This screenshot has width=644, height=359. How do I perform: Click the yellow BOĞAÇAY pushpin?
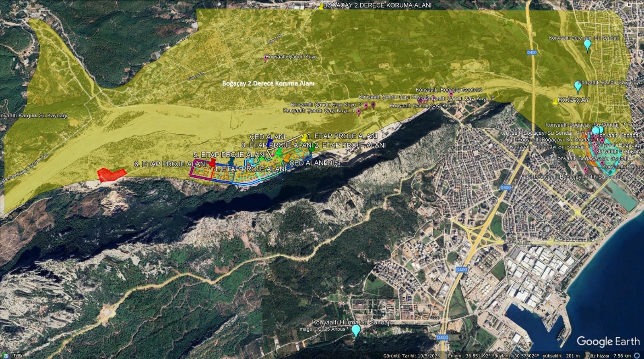[x=556, y=101]
